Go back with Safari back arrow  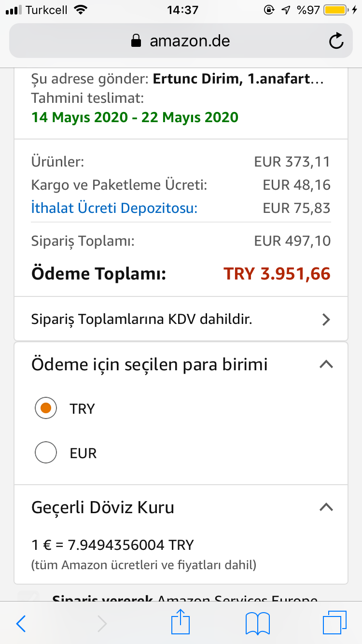click(21, 624)
